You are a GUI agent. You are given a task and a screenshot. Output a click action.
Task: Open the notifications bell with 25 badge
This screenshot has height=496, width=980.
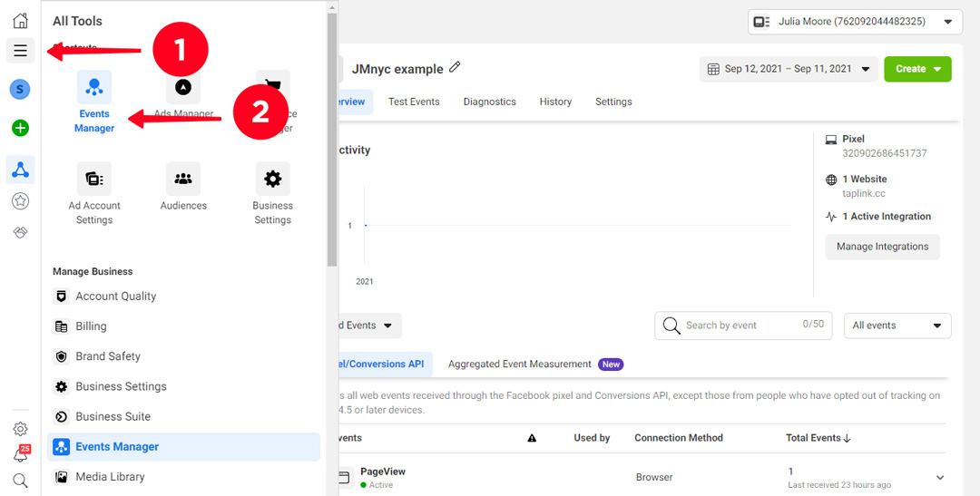coord(21,455)
